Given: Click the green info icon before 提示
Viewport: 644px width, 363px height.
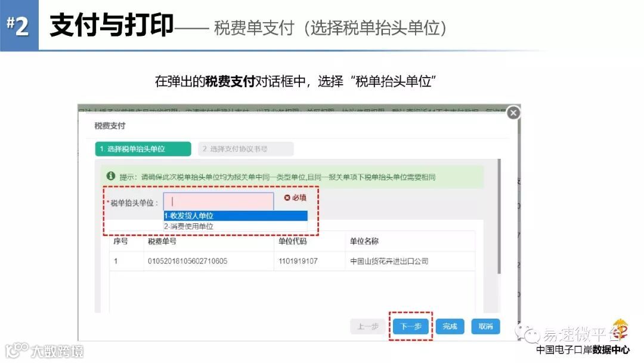Looking at the screenshot, I should (110, 176).
